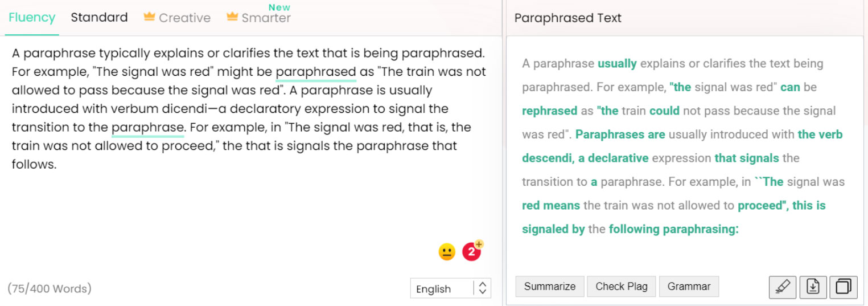Click the Check Plag button
This screenshot has height=306, width=868.
621,287
